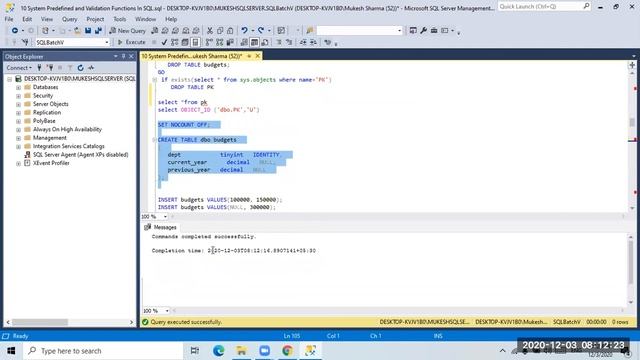The width and height of the screenshot is (640, 360).
Task: Click the Cut scissors icon
Action: click(209, 31)
